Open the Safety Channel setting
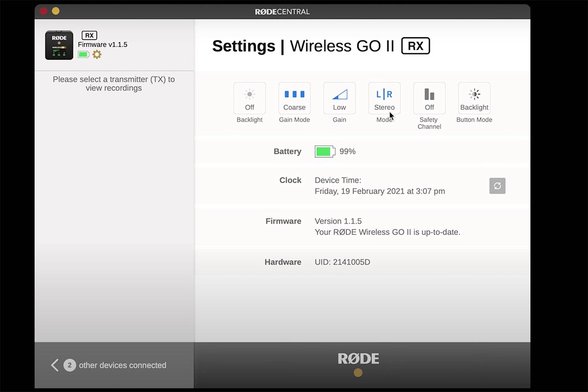This screenshot has width=588, height=392. [429, 98]
